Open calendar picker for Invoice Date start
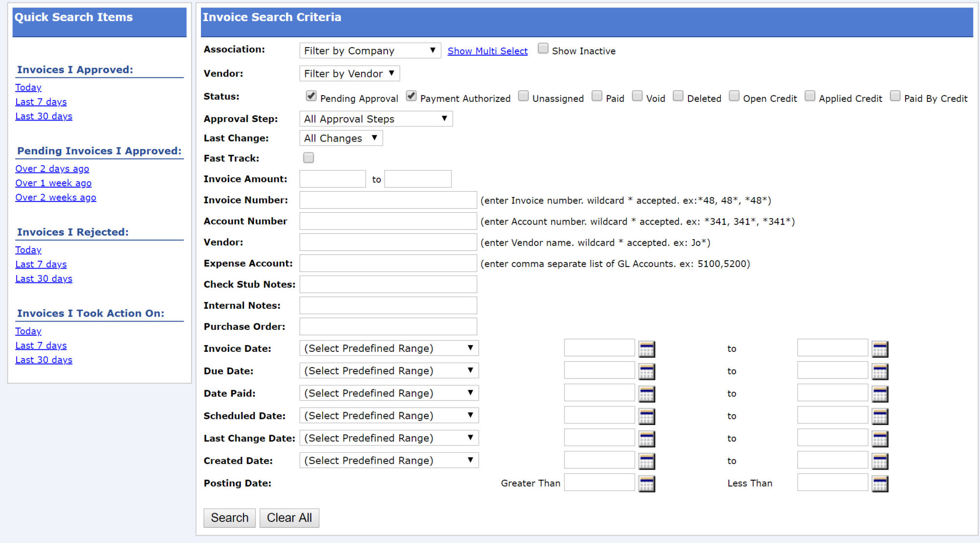 point(646,349)
